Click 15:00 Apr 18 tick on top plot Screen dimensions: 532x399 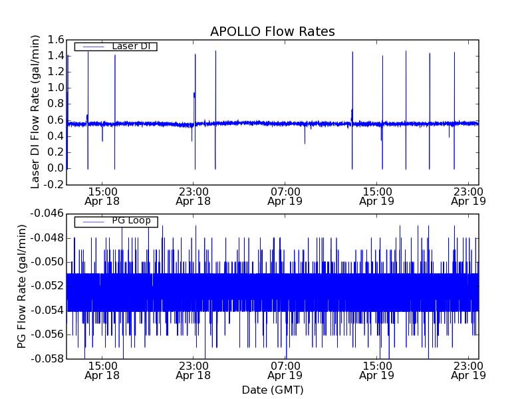click(x=101, y=195)
